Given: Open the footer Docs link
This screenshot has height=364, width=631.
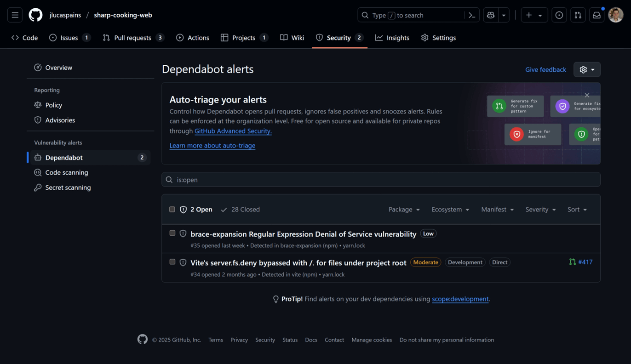Looking at the screenshot, I should (x=311, y=340).
